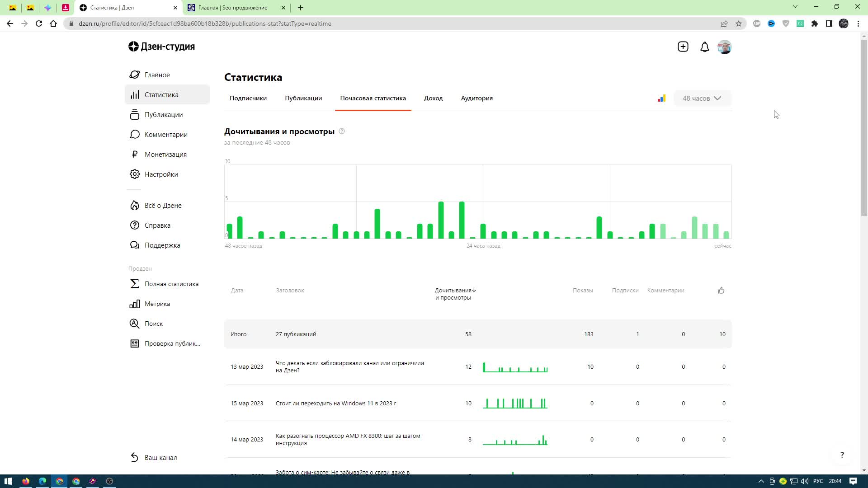Open a new browser tab

click(301, 8)
